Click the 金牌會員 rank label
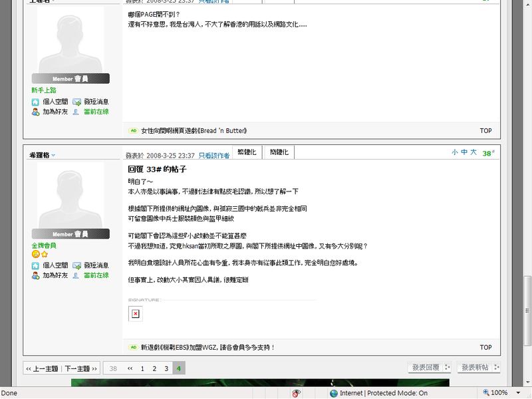 (x=44, y=245)
